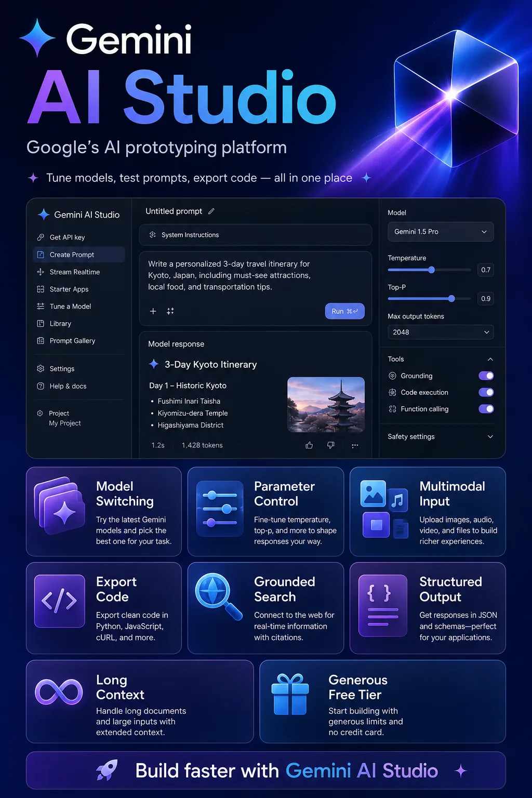Click the Create Prompt edit icon
The image size is (532, 798).
pos(41,255)
